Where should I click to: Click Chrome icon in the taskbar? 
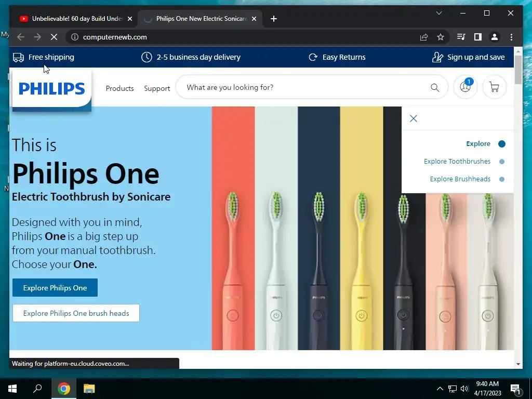(64, 389)
